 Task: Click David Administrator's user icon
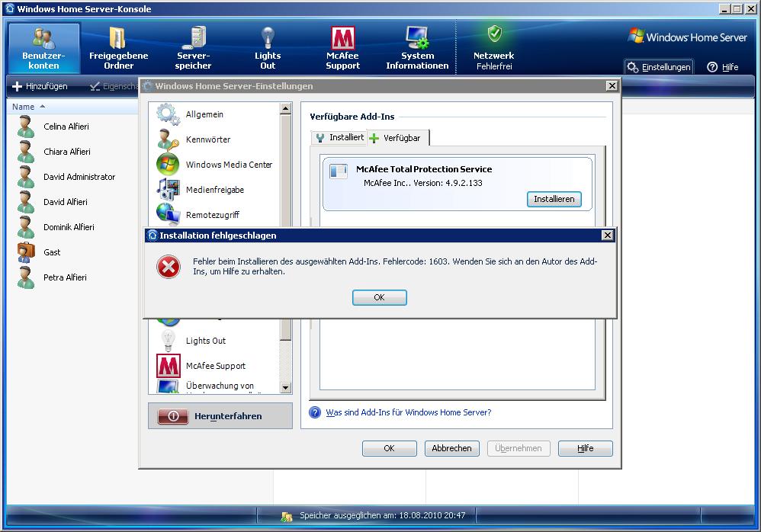click(26, 177)
